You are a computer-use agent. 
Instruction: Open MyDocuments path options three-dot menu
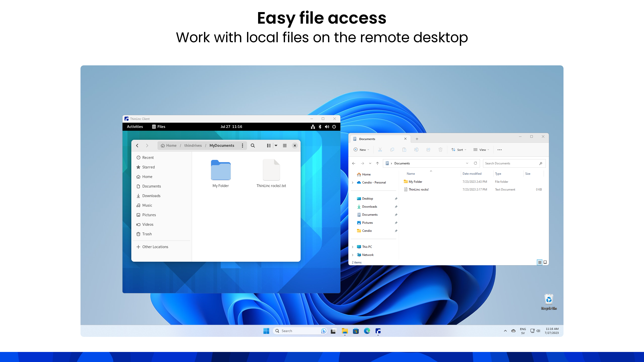coord(242,146)
